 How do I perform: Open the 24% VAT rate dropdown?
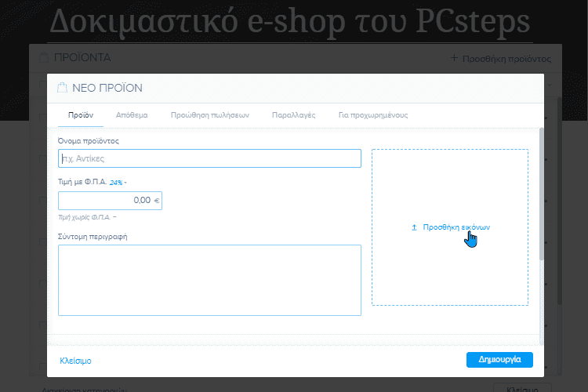tap(118, 183)
